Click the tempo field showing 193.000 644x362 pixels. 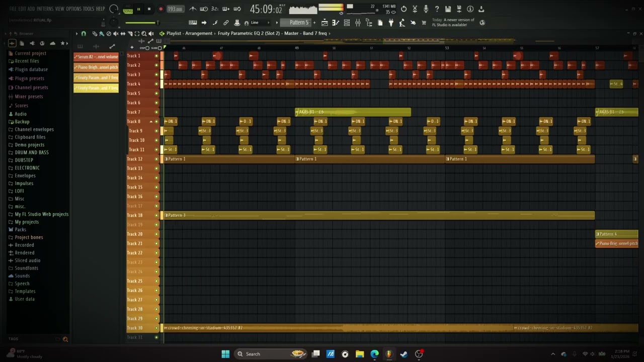click(x=175, y=9)
